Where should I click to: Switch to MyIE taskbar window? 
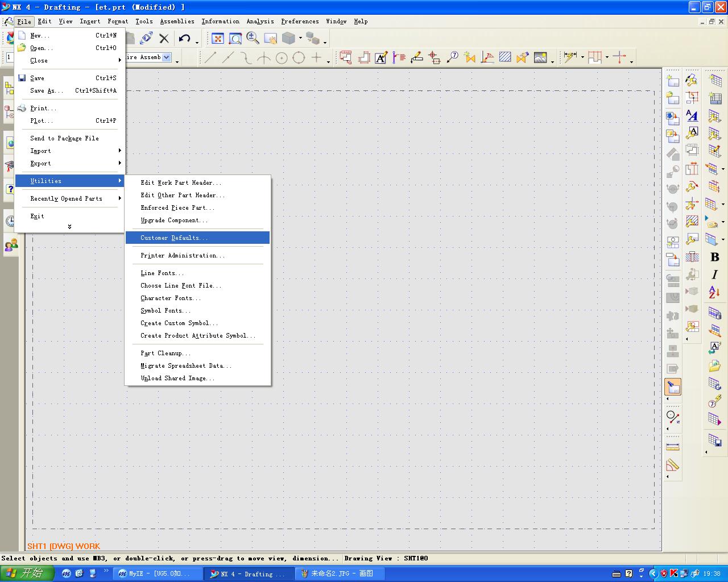tap(159, 573)
